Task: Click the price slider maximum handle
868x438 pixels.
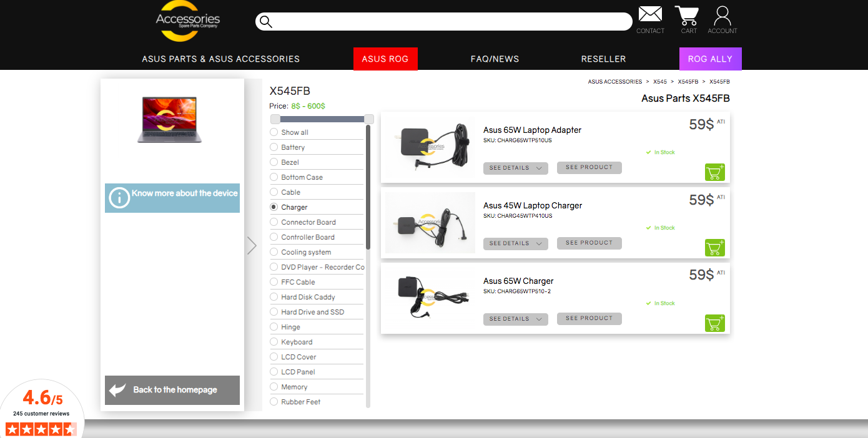Action: tap(369, 119)
